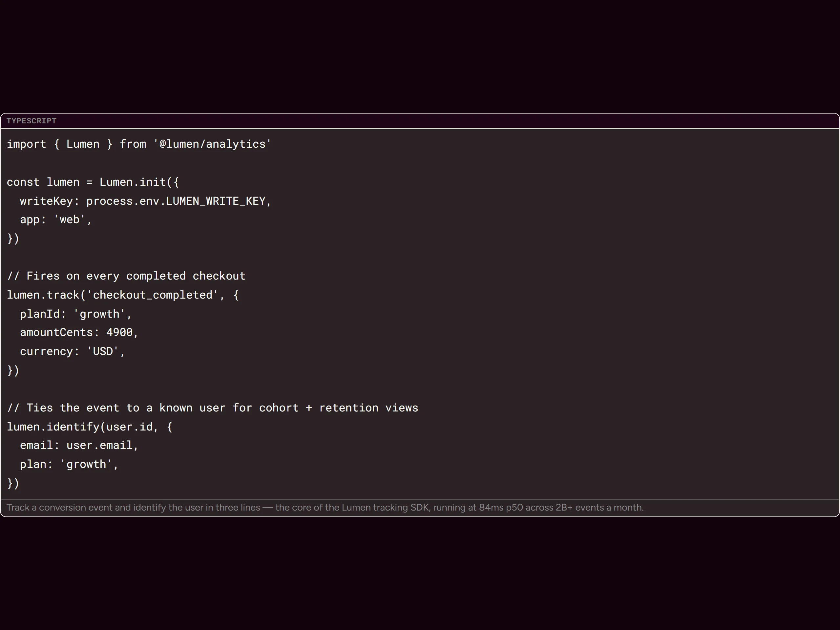Click the lumen.track('checkout_completed' line
Image resolution: width=840 pixels, height=630 pixels.
coord(123,295)
